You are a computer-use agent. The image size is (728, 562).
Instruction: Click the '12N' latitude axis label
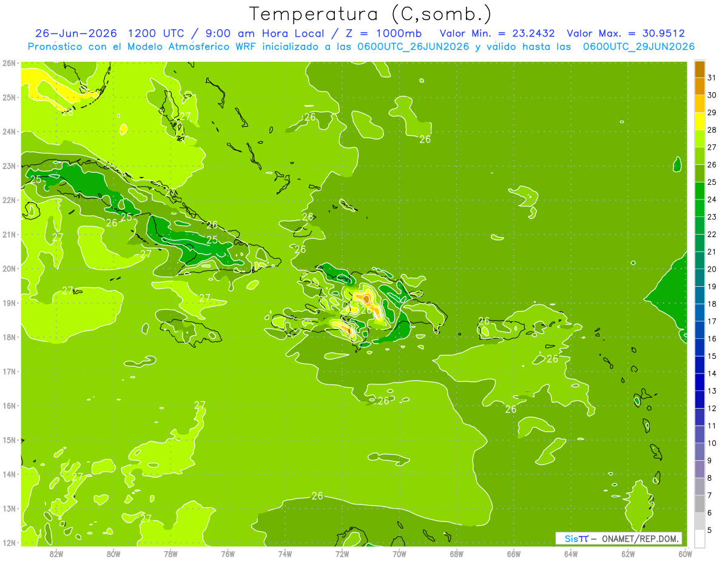point(9,543)
